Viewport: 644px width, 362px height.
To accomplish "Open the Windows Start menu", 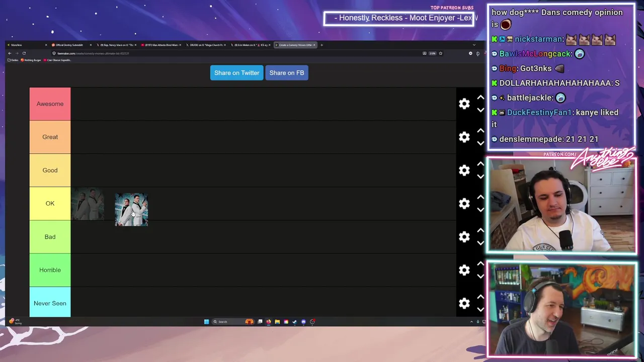I will pos(206,322).
